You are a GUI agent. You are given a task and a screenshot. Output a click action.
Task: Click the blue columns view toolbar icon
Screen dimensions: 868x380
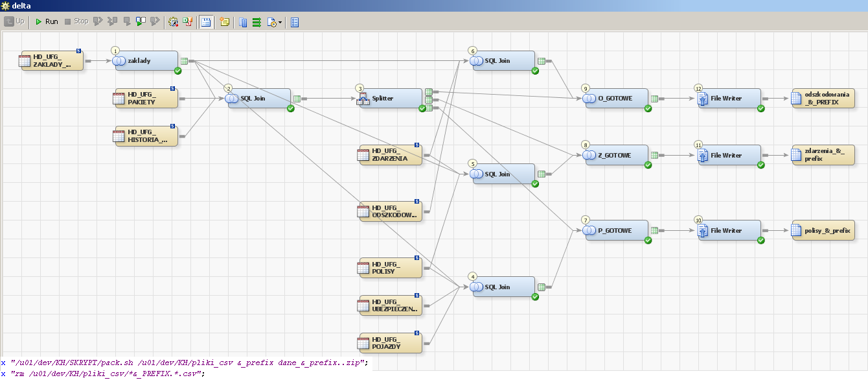244,21
